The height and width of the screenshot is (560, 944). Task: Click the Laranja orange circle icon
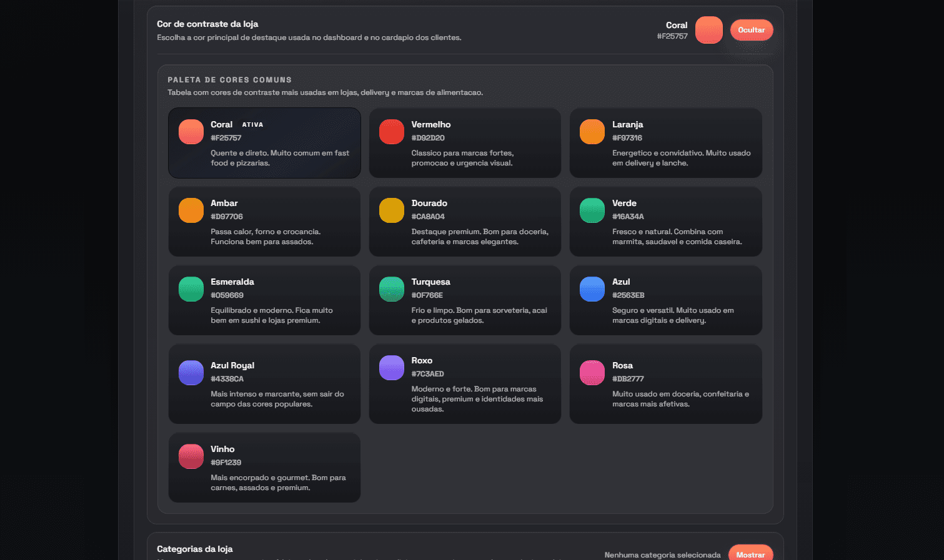click(592, 131)
